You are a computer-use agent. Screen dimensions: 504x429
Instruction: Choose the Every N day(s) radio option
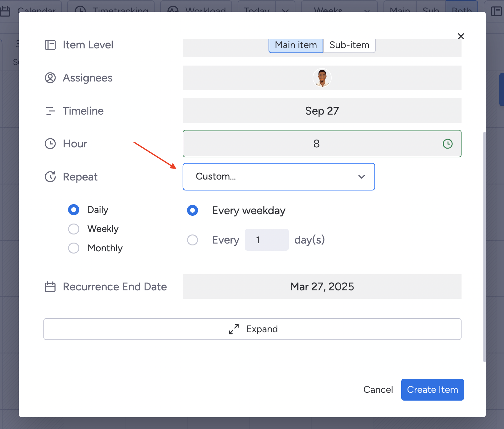(192, 240)
